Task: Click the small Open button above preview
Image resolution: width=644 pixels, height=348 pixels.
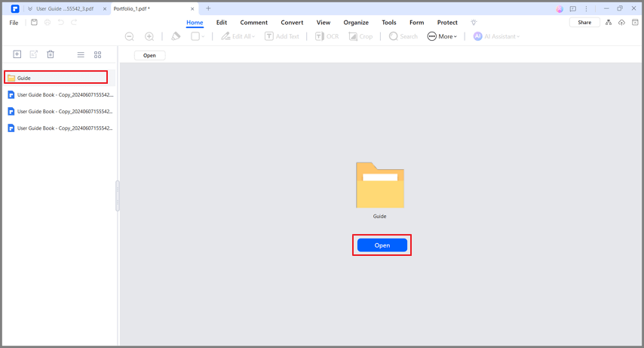Action: coord(149,56)
